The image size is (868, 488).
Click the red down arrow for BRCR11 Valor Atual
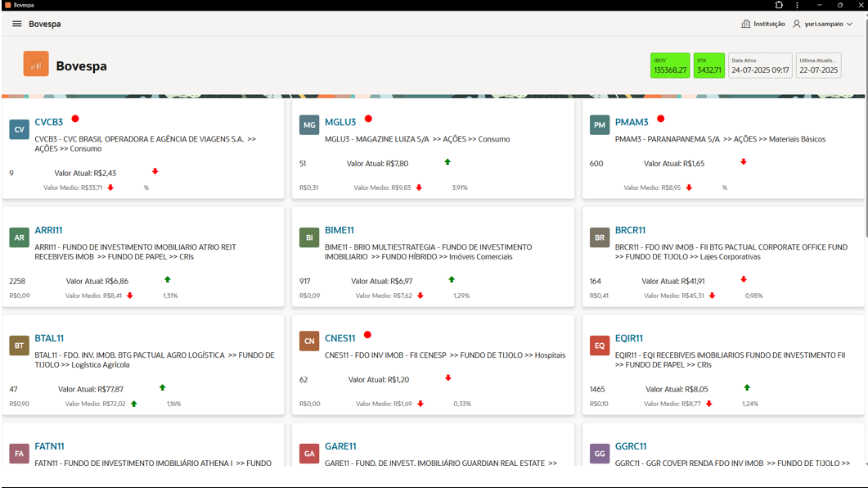(x=744, y=279)
